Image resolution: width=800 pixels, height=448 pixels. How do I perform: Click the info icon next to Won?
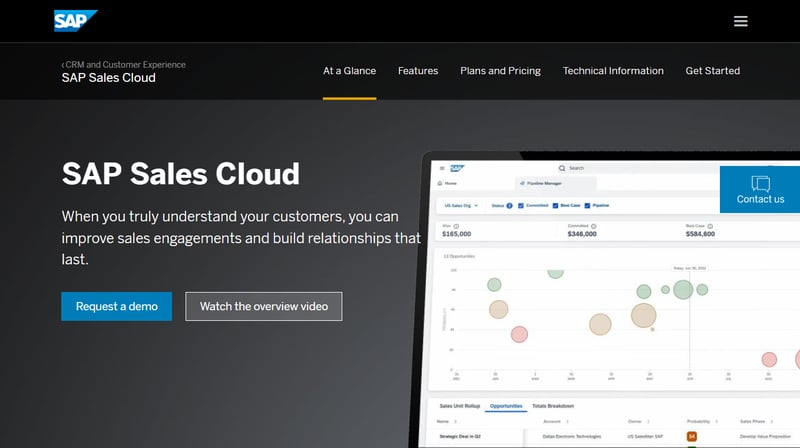[456, 226]
